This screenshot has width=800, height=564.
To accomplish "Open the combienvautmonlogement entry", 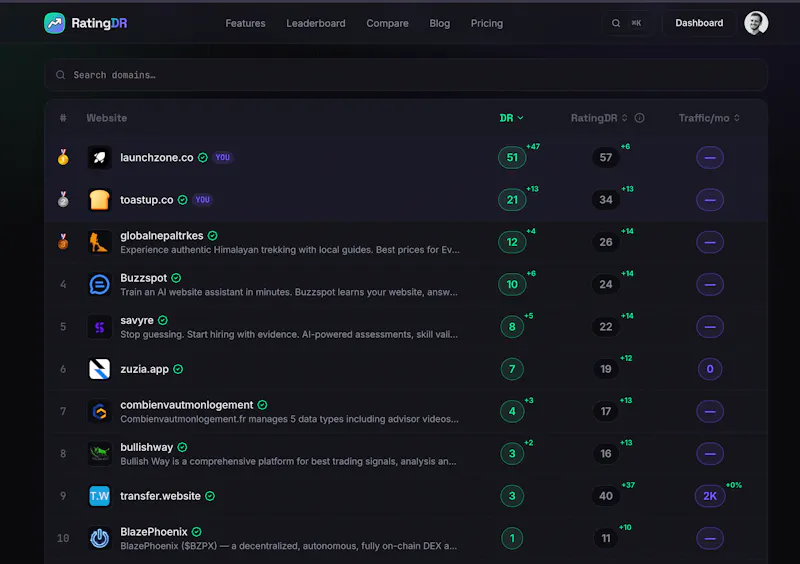I will pos(187,405).
